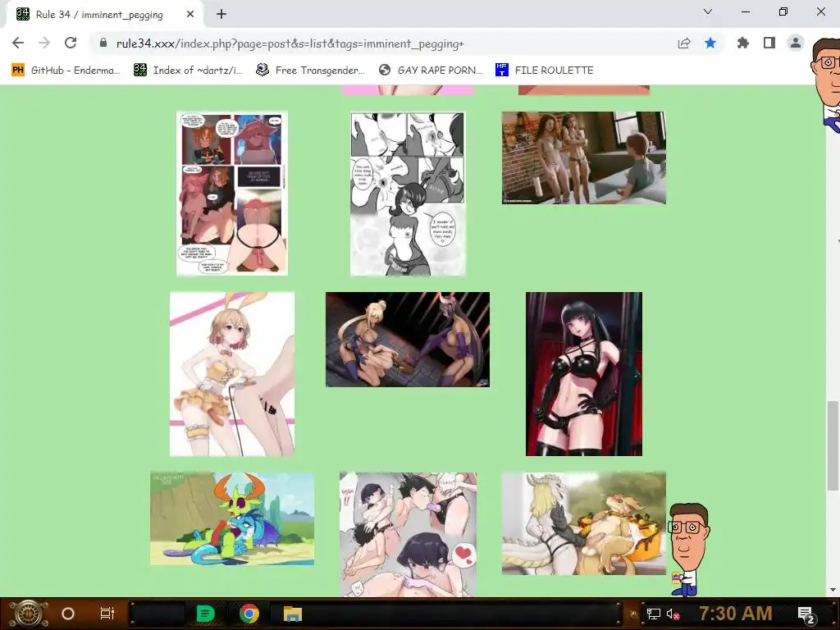Unmute via the muted speaker tray icon
Image resolution: width=840 pixels, height=630 pixels.
[x=673, y=614]
